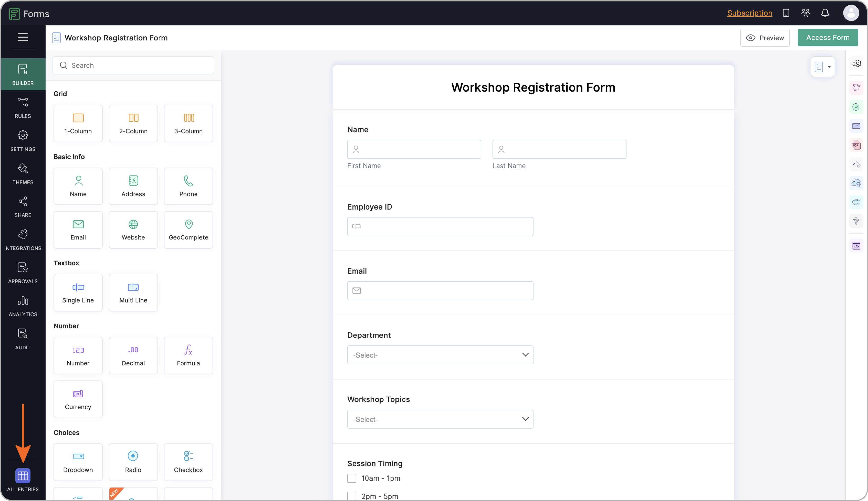
Task: Open the Rules section
Action: pos(23,108)
